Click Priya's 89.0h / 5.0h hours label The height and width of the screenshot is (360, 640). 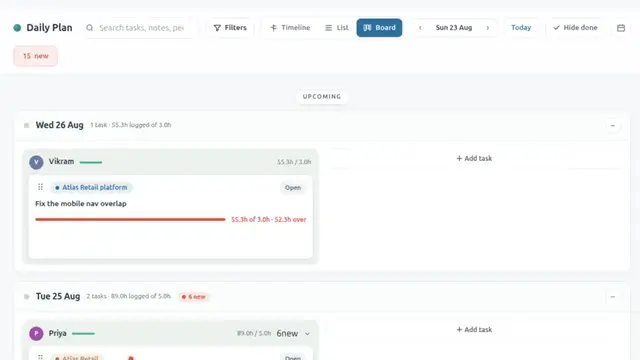pyautogui.click(x=254, y=333)
